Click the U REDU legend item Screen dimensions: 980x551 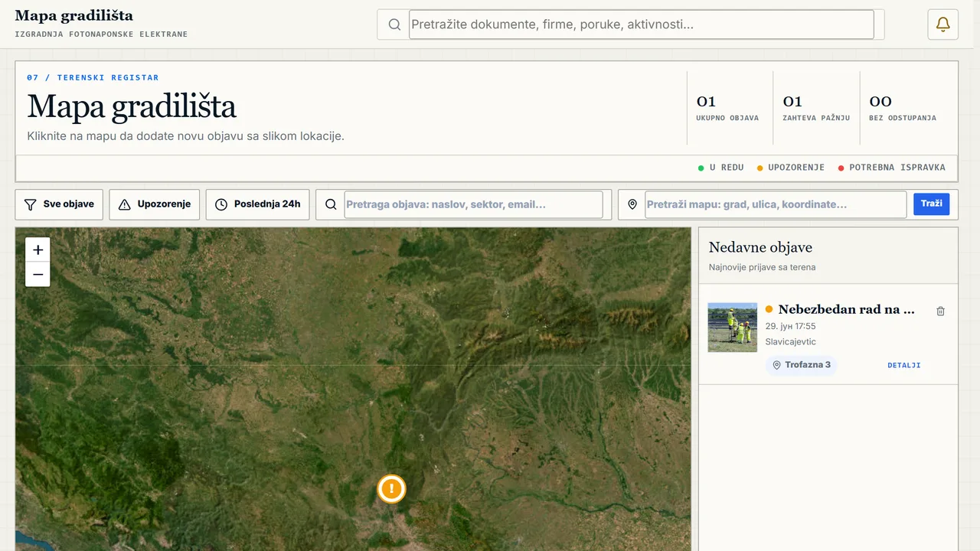[x=721, y=167]
